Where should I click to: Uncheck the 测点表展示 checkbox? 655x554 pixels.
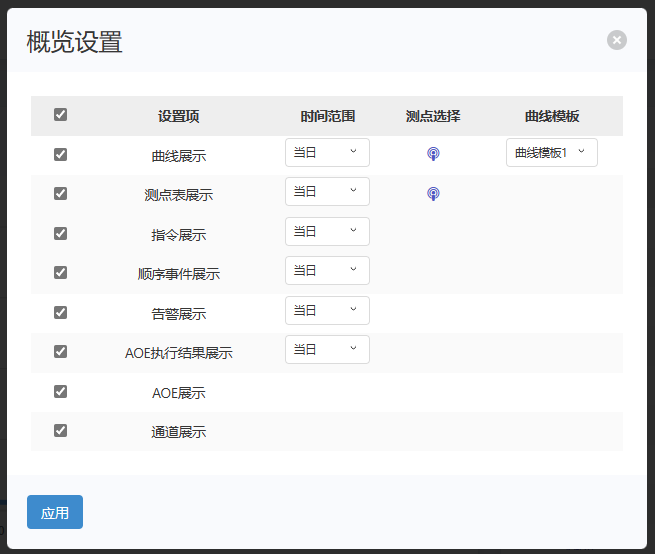(x=61, y=193)
